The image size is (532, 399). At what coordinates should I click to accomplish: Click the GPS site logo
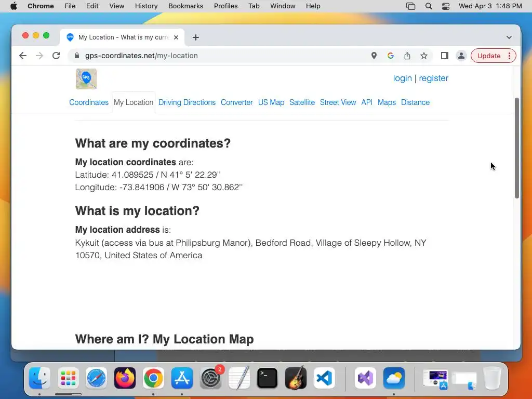click(86, 79)
